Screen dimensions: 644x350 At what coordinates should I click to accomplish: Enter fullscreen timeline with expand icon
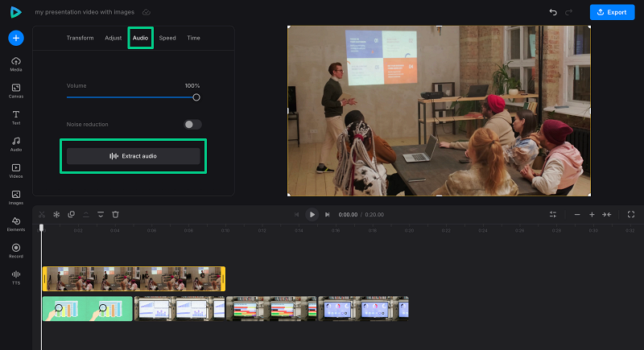pos(631,215)
